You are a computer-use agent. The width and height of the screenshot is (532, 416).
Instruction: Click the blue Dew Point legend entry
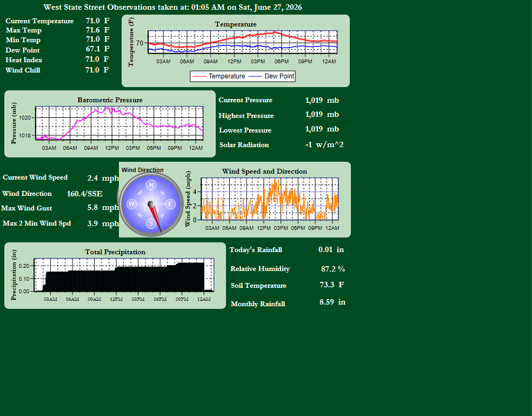pos(271,76)
